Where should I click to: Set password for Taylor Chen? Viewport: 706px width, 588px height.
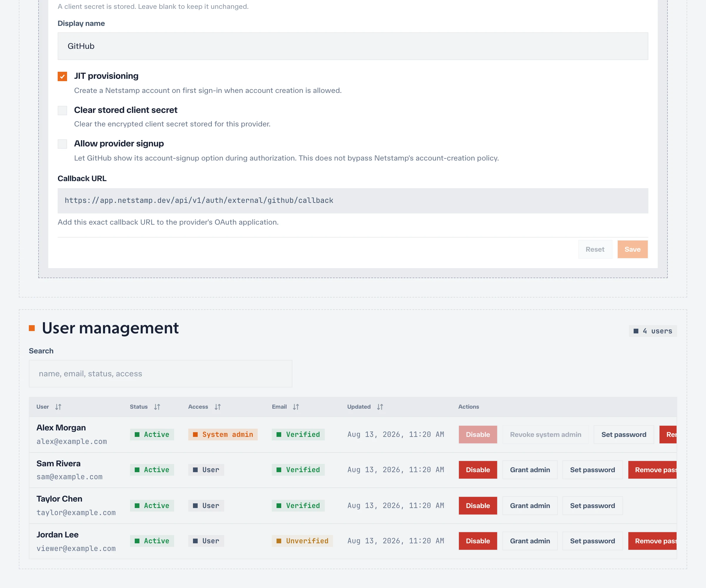(x=592, y=506)
